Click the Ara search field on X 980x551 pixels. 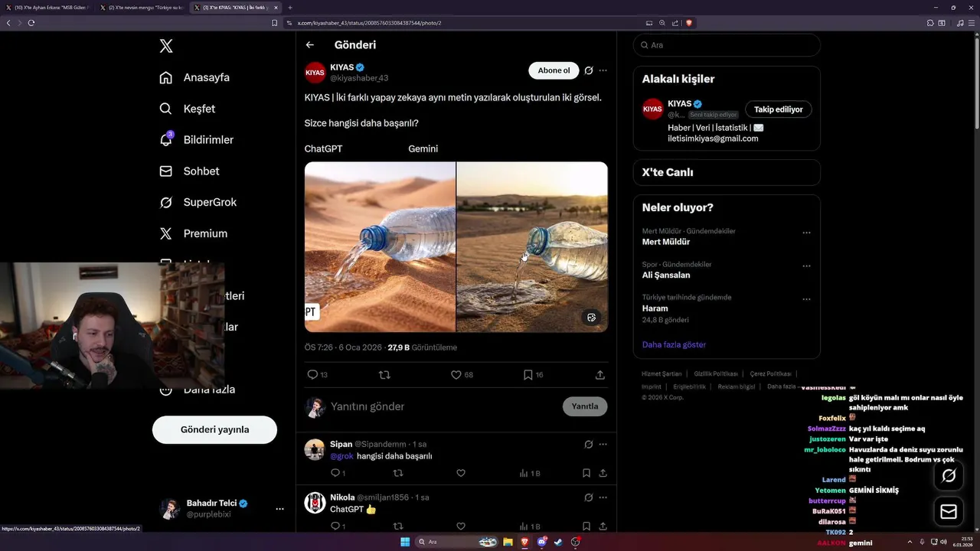click(x=727, y=45)
